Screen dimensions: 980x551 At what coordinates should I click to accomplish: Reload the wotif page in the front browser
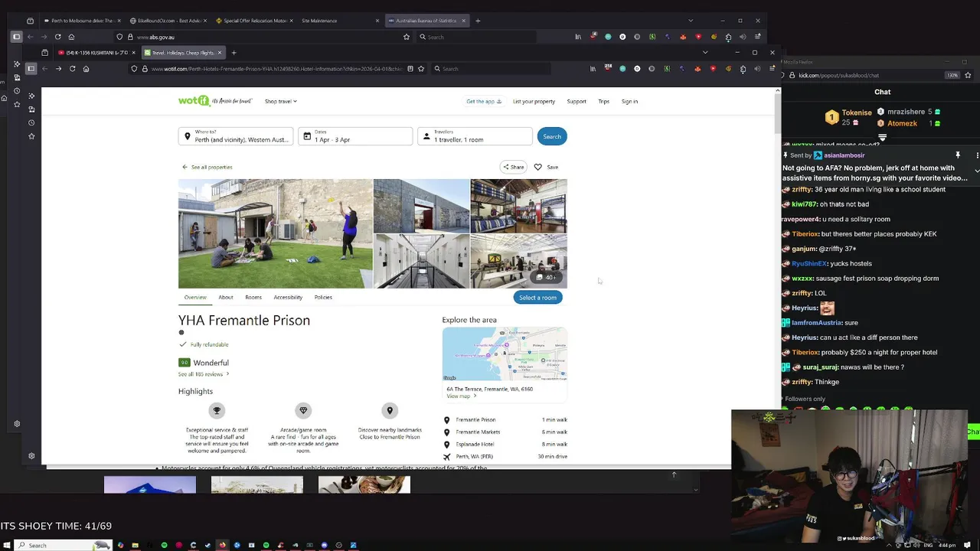tap(72, 69)
